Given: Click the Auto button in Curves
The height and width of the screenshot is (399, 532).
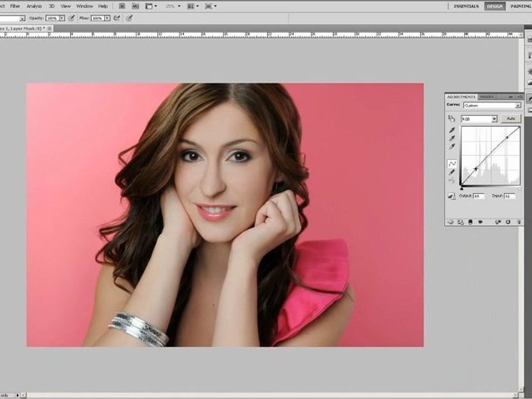Looking at the screenshot, I should 510,119.
